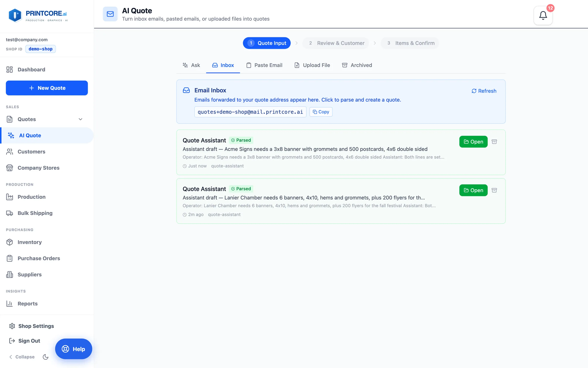Open Dashboard from sidebar

point(47,69)
